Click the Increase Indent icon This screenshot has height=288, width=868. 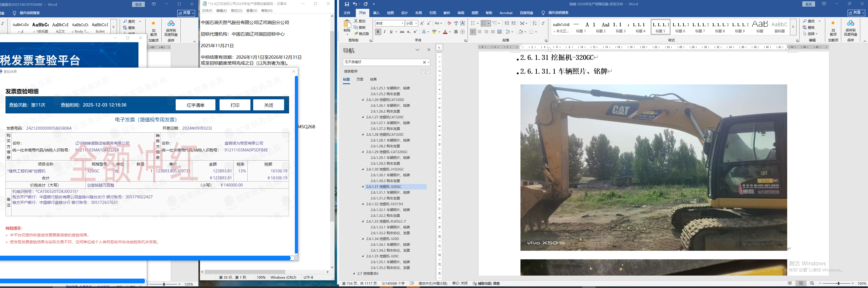point(514,23)
